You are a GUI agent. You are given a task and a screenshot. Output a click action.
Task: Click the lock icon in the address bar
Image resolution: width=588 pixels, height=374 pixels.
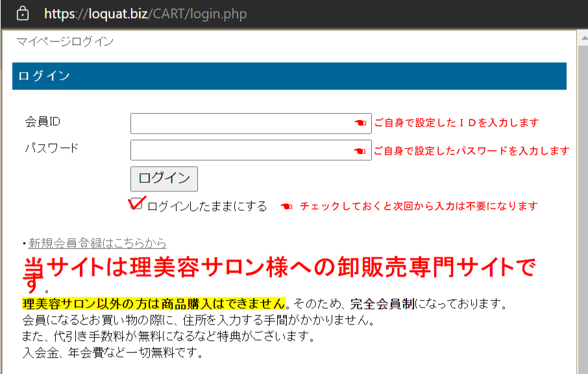pyautogui.click(x=23, y=13)
